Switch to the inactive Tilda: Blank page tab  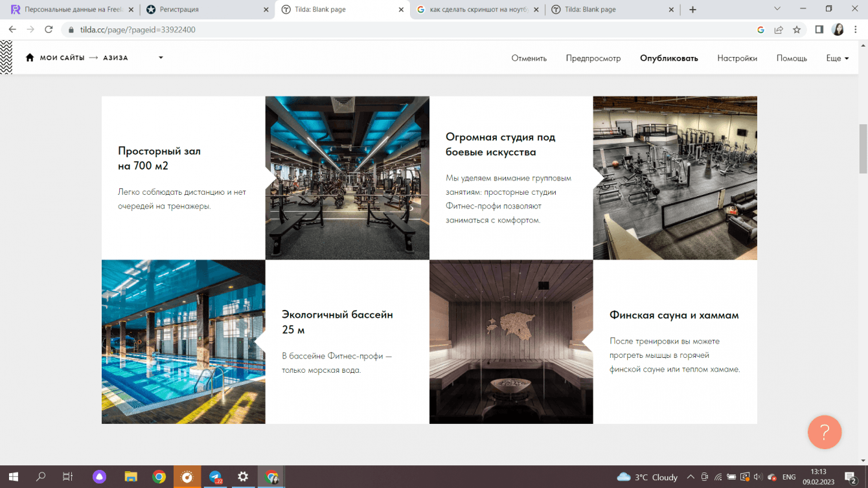[x=611, y=10]
